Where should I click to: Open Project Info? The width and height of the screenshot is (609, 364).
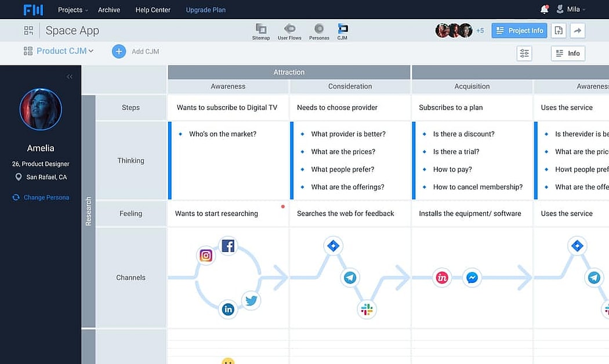pyautogui.click(x=519, y=31)
